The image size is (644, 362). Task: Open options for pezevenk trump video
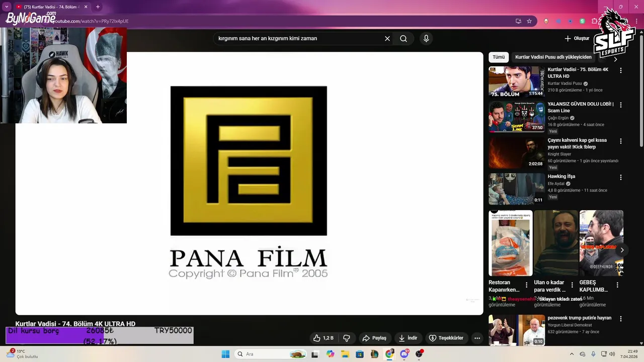click(620, 319)
